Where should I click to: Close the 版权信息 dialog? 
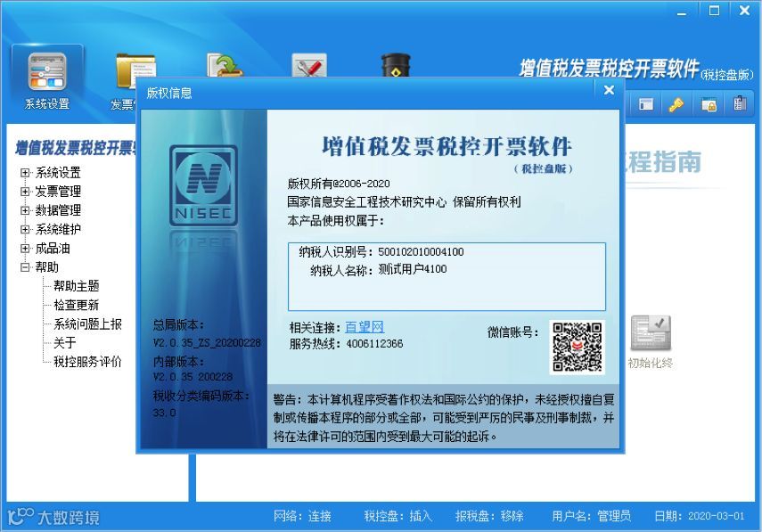pyautogui.click(x=609, y=90)
